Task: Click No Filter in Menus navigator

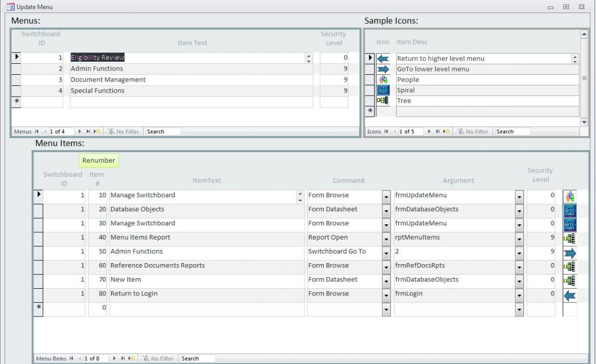Action: point(123,131)
